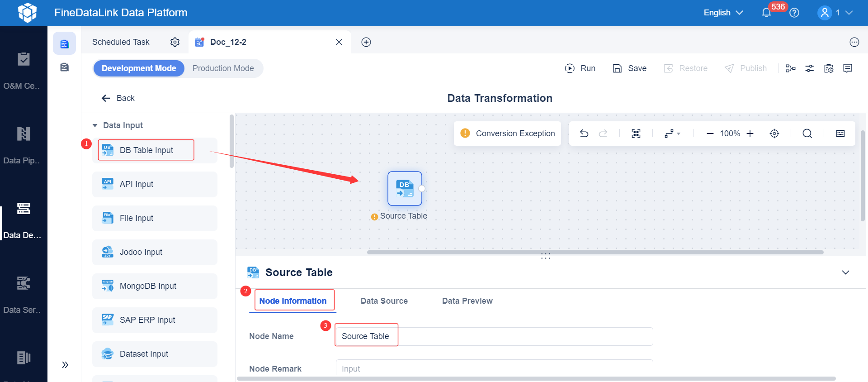Add a new tab with plus icon
Screen dimensions: 868x382
pyautogui.click(x=366, y=42)
